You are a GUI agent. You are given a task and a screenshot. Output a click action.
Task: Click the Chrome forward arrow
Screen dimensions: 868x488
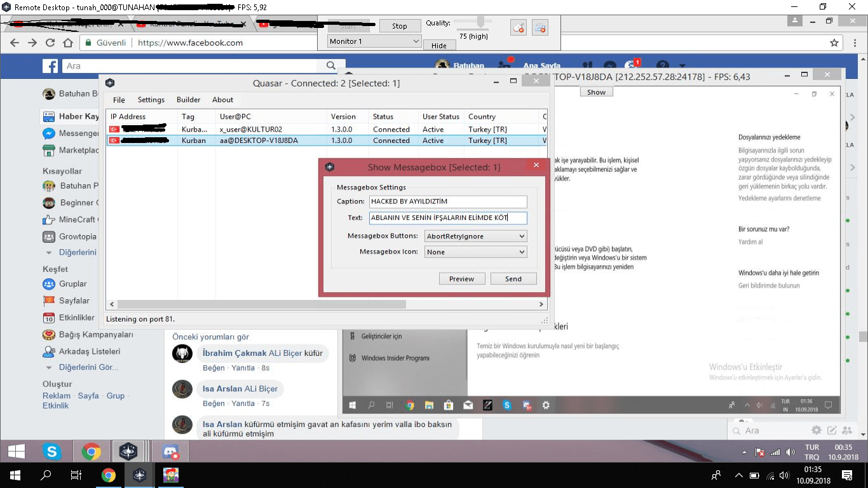[x=32, y=43]
